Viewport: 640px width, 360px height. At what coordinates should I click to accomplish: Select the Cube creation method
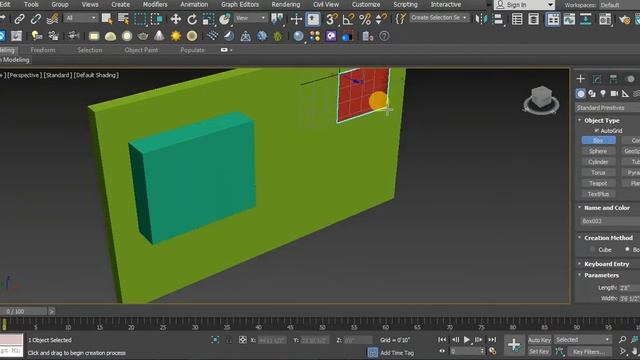pyautogui.click(x=592, y=249)
